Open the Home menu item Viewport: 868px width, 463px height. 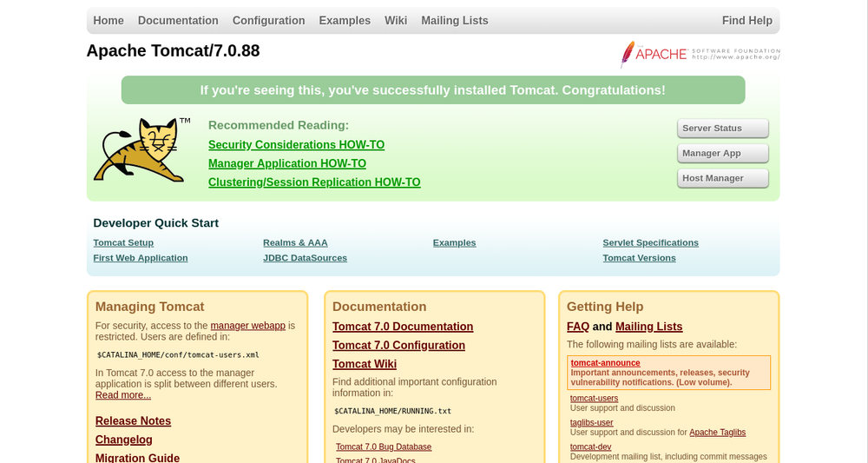click(108, 21)
